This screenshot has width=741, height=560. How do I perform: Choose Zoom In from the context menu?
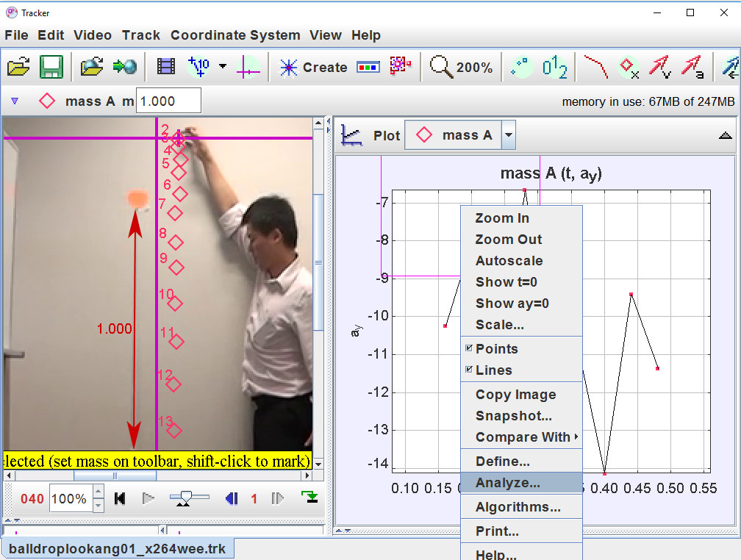coord(521,218)
